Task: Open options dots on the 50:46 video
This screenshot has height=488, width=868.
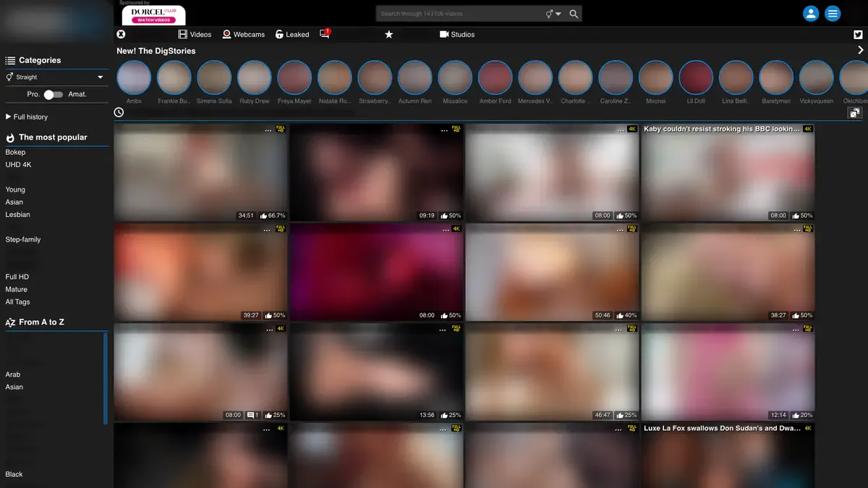Action: 621,230
